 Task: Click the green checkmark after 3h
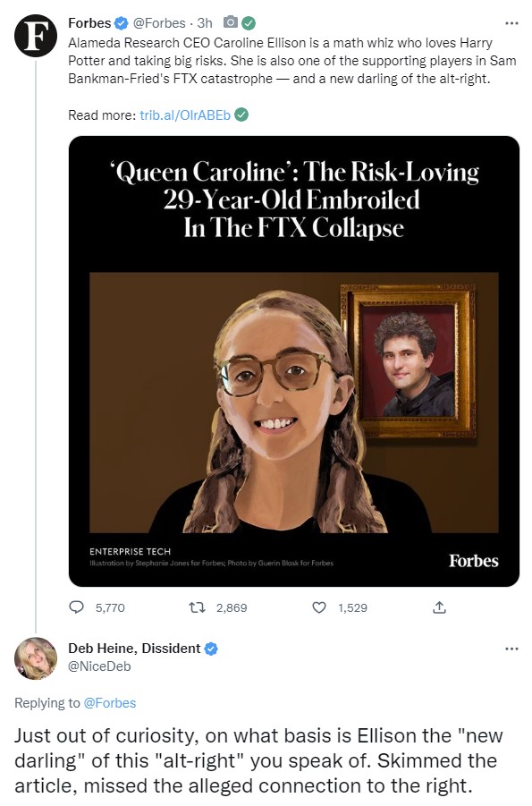tap(249, 23)
